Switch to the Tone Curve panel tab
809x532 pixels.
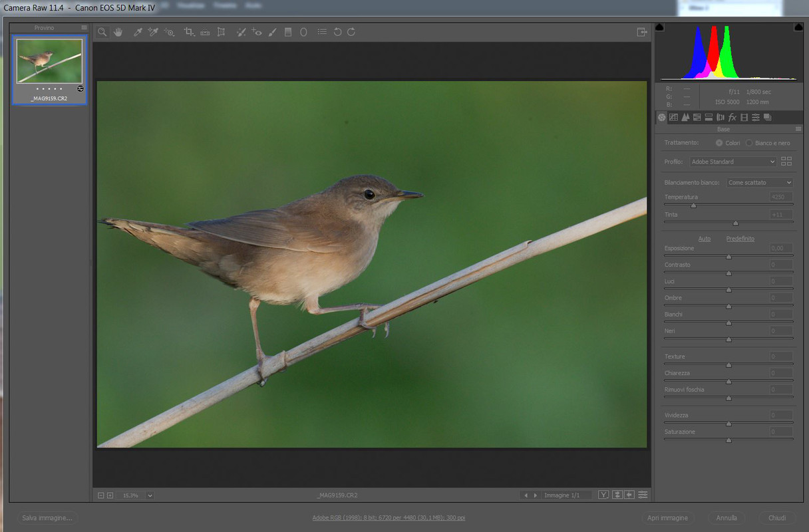(673, 118)
